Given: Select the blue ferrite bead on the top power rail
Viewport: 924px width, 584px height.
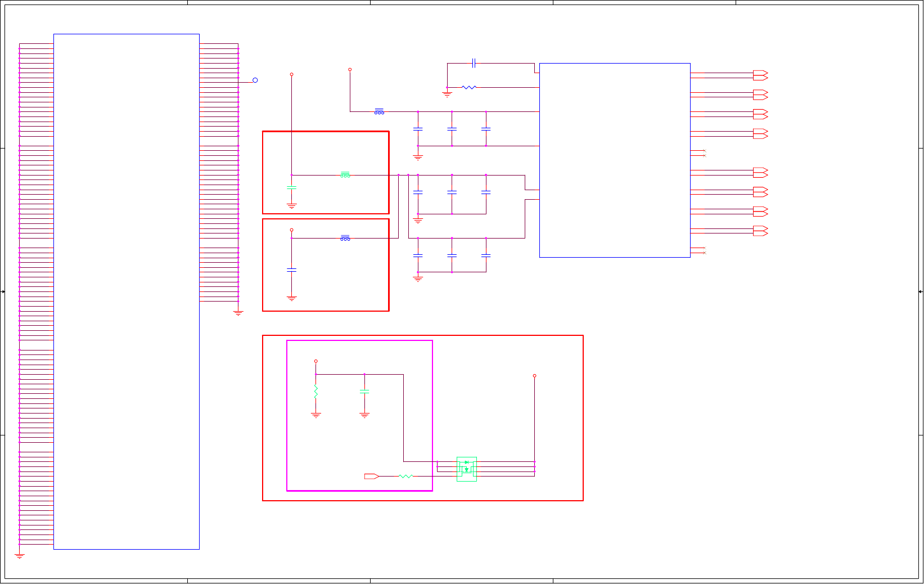Looking at the screenshot, I should click(380, 111).
